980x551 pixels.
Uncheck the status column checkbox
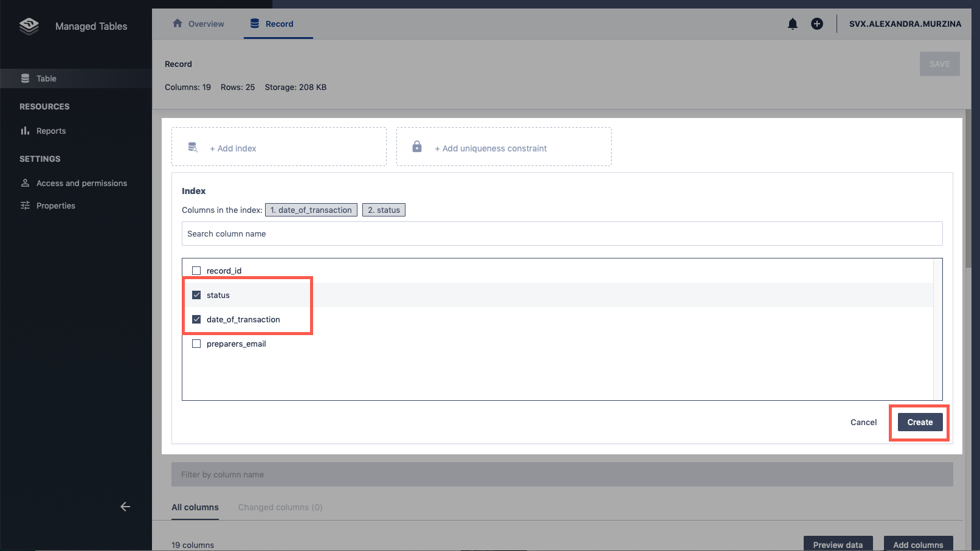[x=196, y=295]
